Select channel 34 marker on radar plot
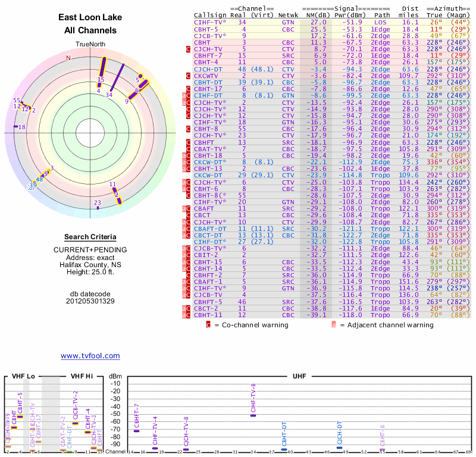This screenshot has width=476, height=457. tap(109, 94)
